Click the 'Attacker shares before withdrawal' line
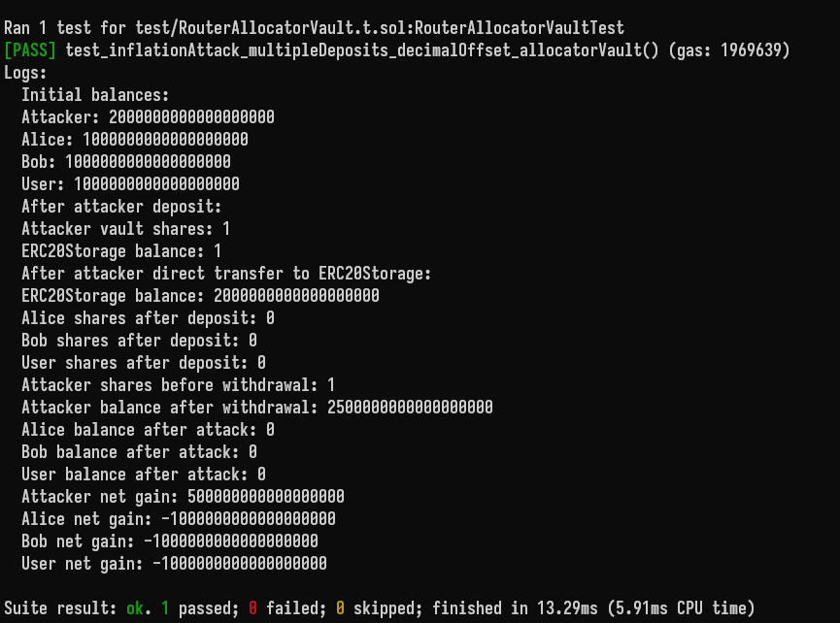 pos(179,385)
